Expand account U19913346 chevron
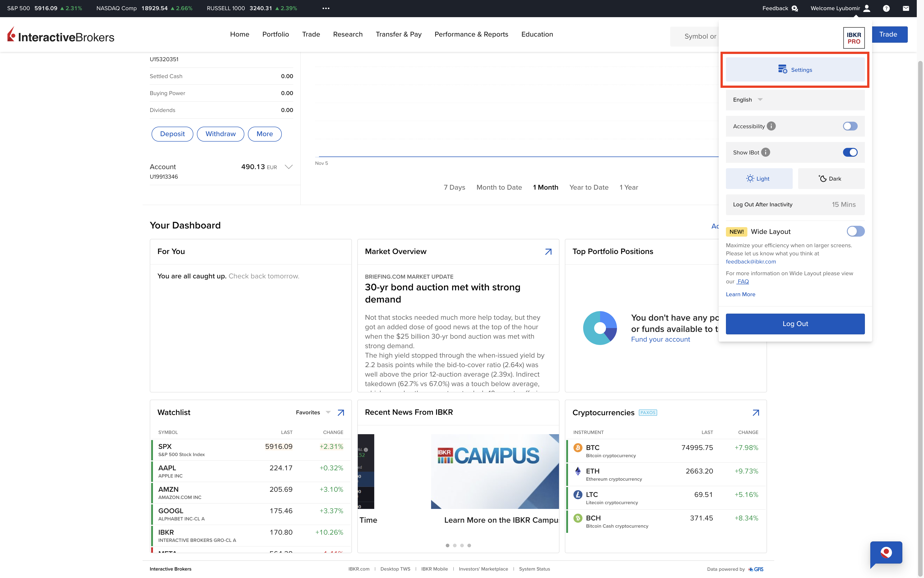 point(289,167)
